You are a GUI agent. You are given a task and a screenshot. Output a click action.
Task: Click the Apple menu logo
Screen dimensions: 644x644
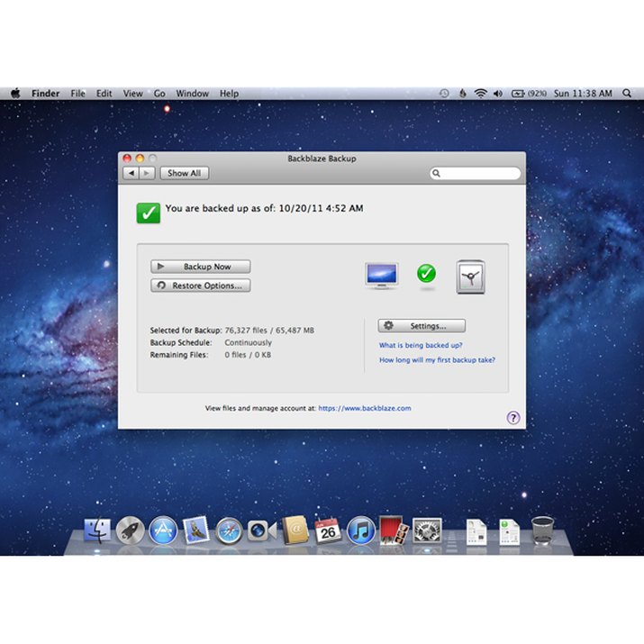(x=15, y=94)
